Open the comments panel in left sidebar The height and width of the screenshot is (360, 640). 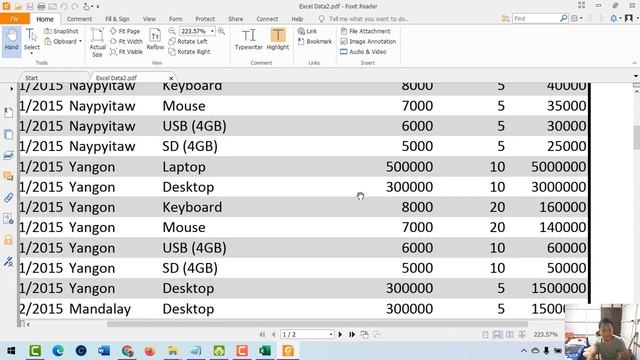point(8,176)
